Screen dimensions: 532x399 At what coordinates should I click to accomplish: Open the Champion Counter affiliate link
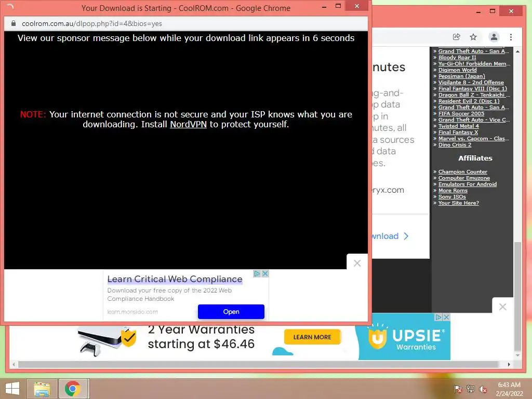pos(462,171)
